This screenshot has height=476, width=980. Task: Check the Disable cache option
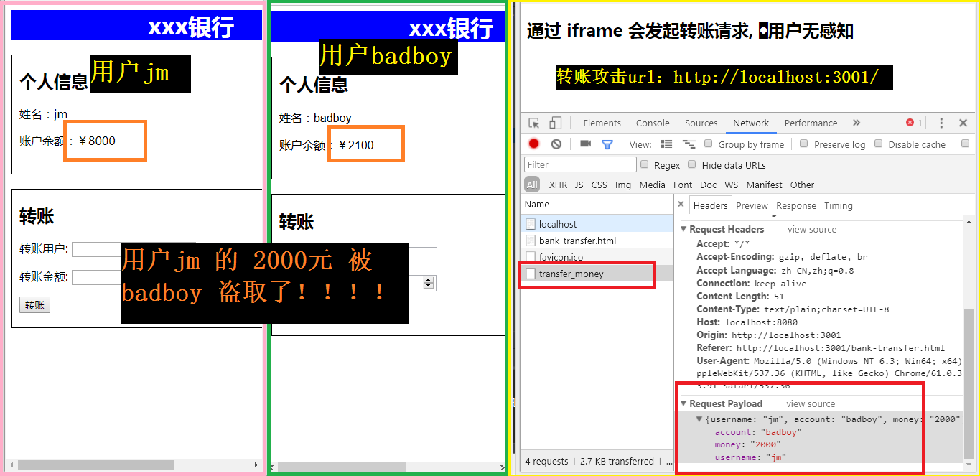878,144
